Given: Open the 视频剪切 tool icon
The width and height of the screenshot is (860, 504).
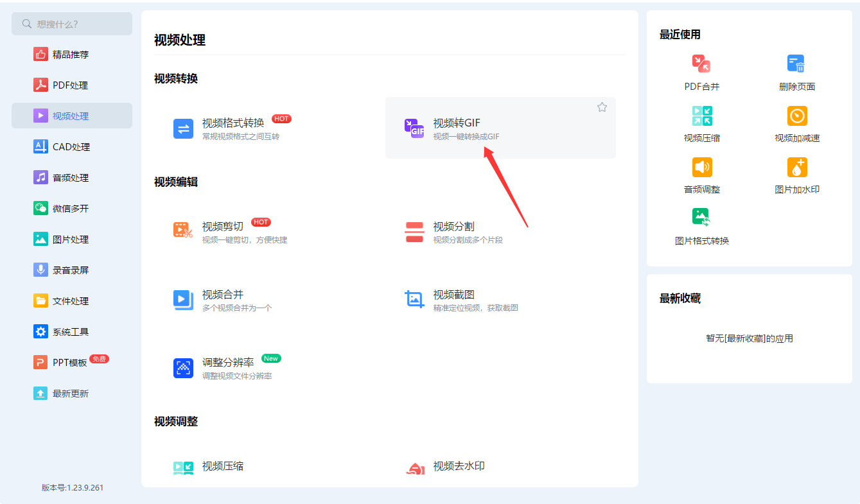Looking at the screenshot, I should point(184,230).
